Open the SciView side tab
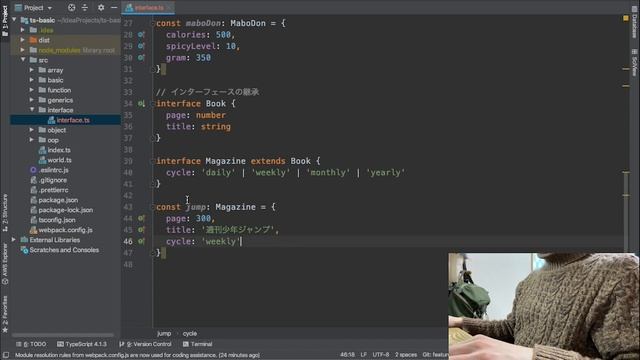Image resolution: width=640 pixels, height=360 pixels. [634, 62]
